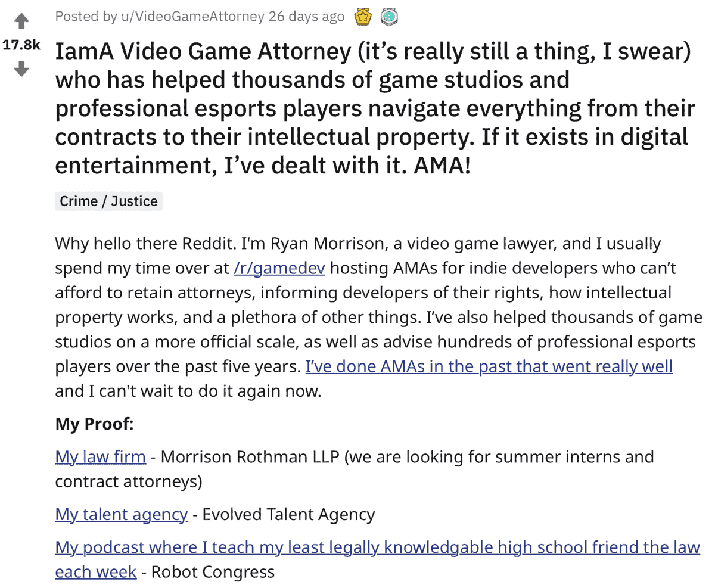
Task: Open the 'My talent agency' link
Action: pyautogui.click(x=121, y=514)
